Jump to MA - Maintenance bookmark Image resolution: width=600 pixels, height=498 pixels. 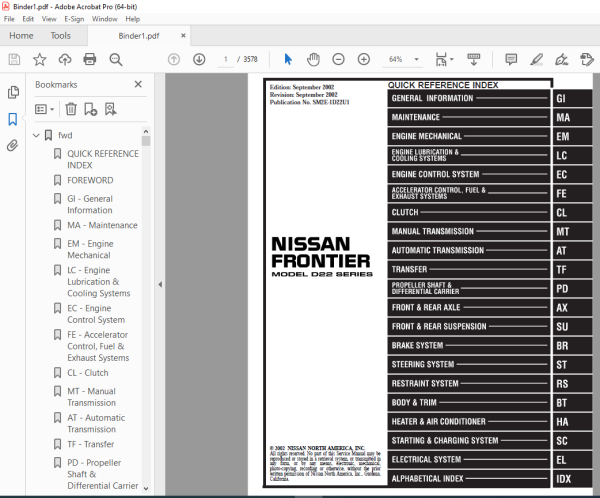tap(102, 225)
